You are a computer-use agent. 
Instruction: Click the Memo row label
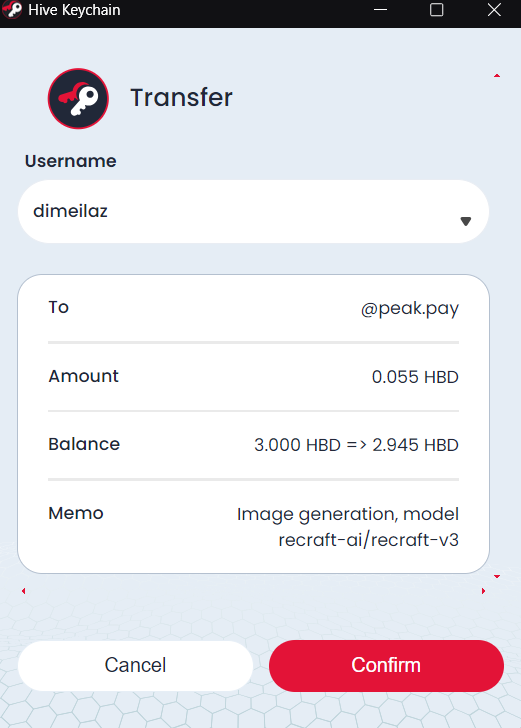coord(76,513)
